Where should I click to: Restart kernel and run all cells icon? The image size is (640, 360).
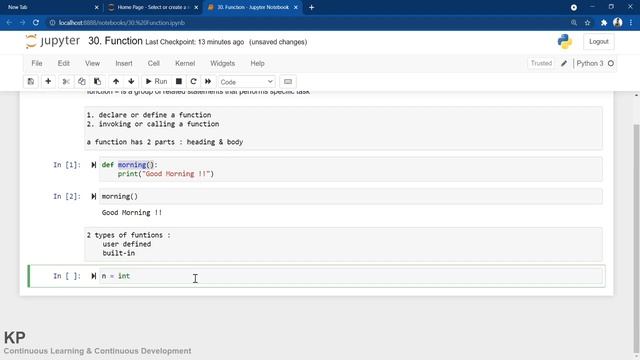pos(208,82)
